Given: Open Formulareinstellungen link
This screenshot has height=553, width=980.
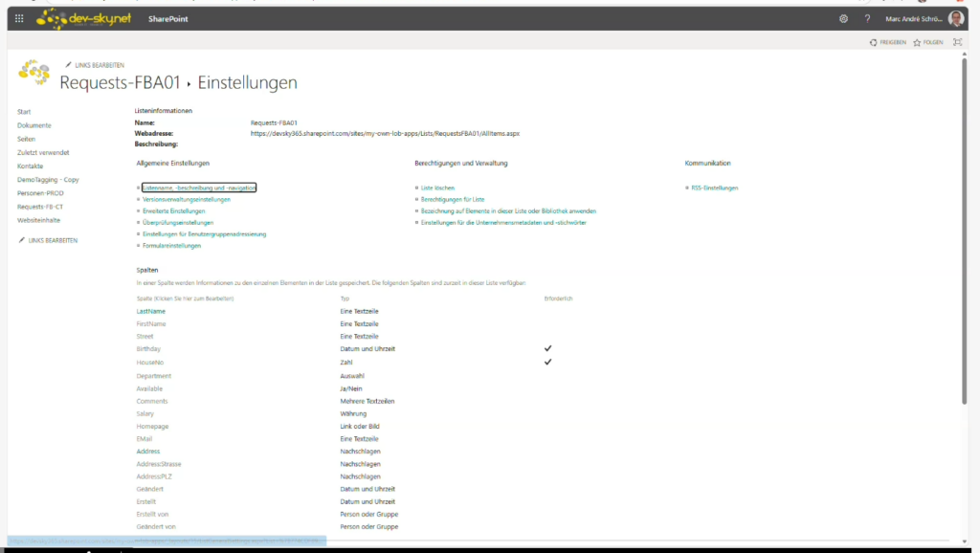Looking at the screenshot, I should [172, 246].
